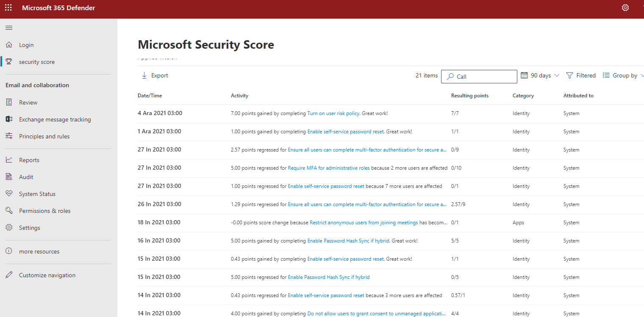Click the Email and collaboration section heading
644x317 pixels.
[x=37, y=85]
